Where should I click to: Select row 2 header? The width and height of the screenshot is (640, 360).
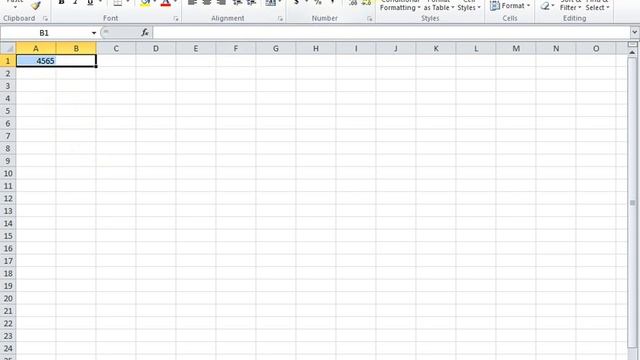coord(8,73)
